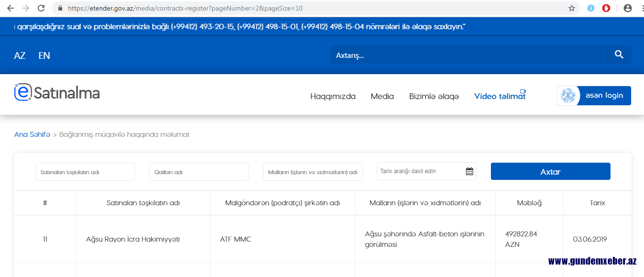Click the browser forward arrow
The height and width of the screenshot is (277, 644).
(x=26, y=8)
